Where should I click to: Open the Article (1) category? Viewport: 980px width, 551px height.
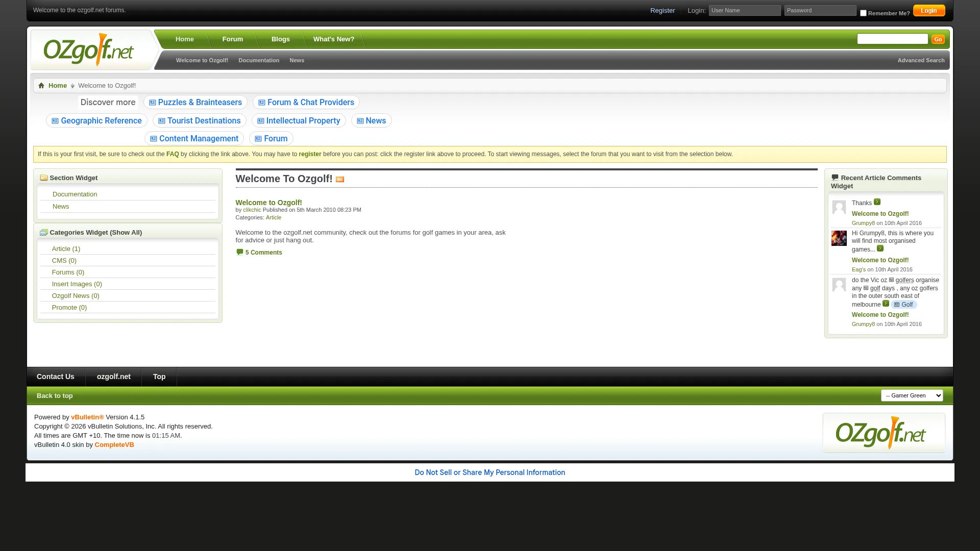(x=66, y=249)
